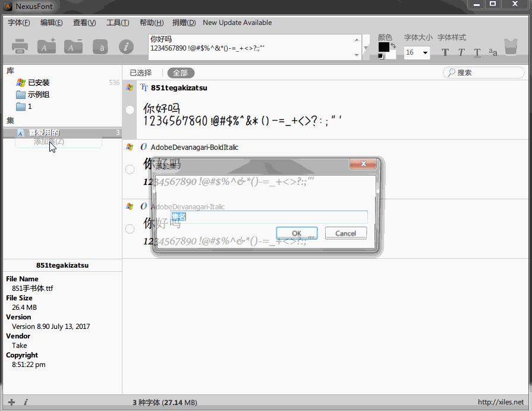Select circle for AdobeDevanagari-Italic font

[130, 229]
